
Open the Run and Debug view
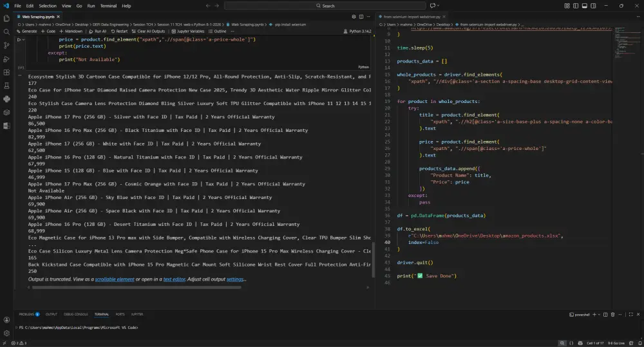point(7,59)
